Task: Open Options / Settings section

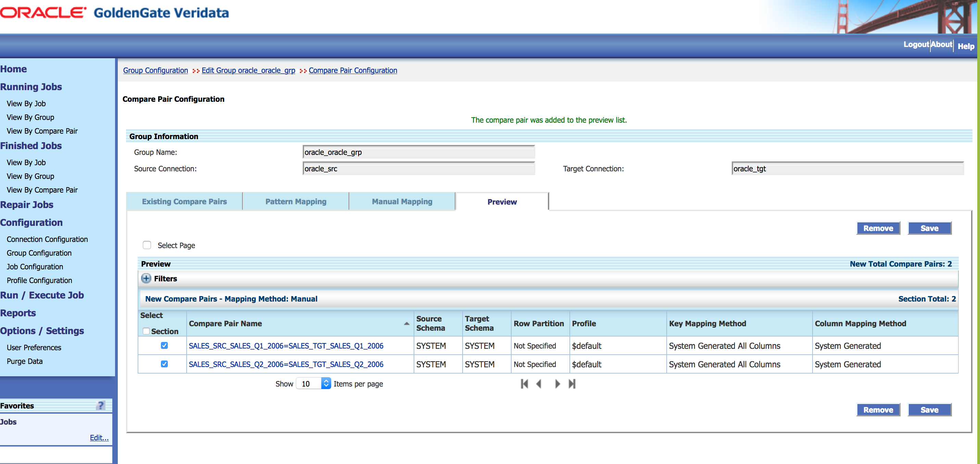Action: pyautogui.click(x=42, y=331)
